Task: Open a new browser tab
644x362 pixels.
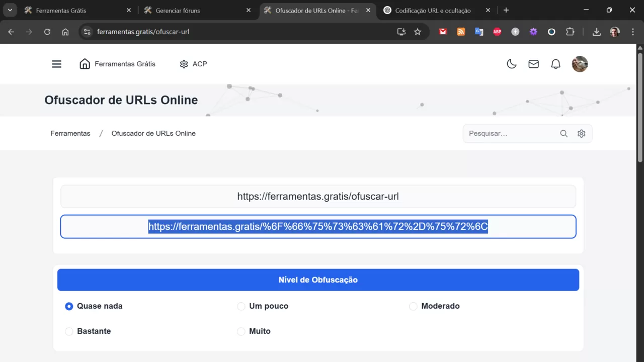Action: 506,10
